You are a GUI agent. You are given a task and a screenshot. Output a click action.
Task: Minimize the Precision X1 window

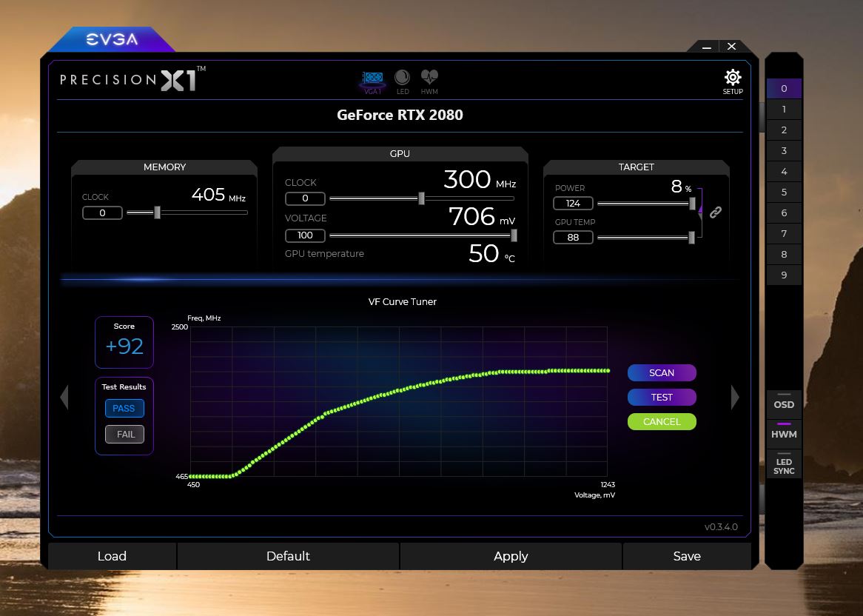pos(707,47)
